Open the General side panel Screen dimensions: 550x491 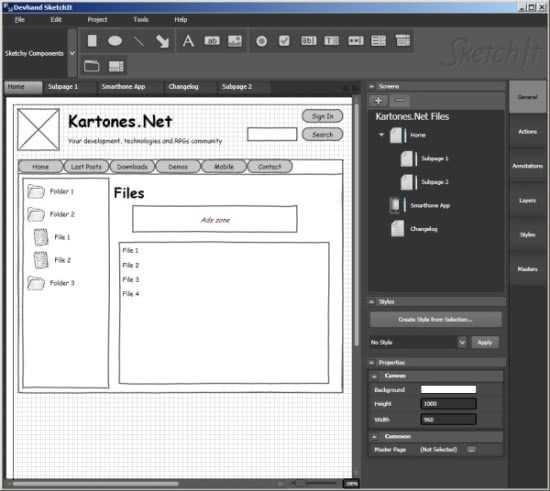tap(528, 97)
